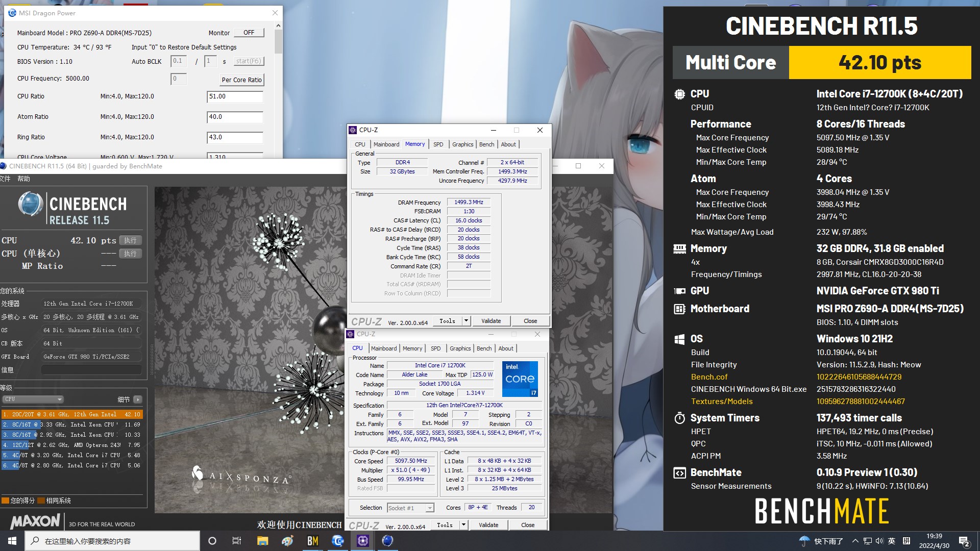Click the disabled start(F6) button
Viewport: 980px width, 551px height.
(248, 61)
